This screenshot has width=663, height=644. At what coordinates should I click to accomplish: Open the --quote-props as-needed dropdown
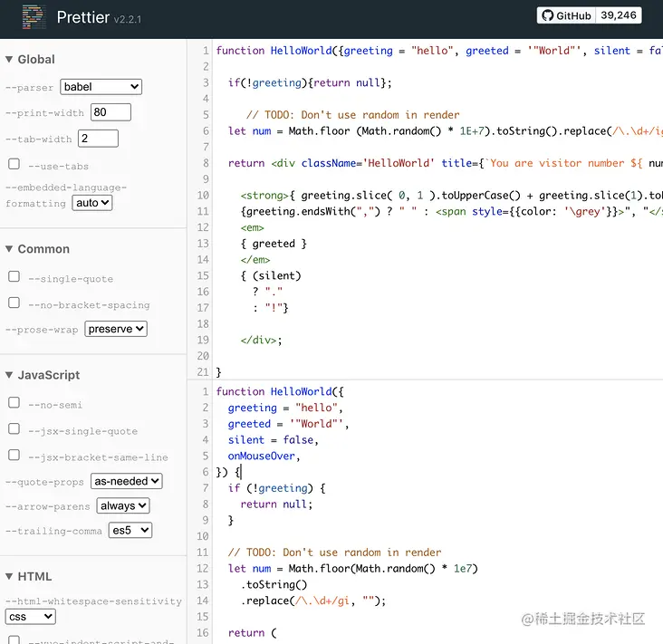[127, 481]
